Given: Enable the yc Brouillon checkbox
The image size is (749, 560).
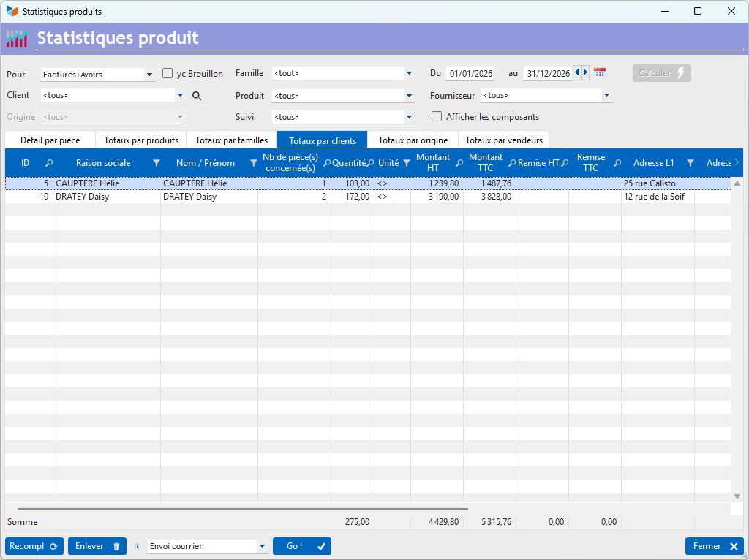Looking at the screenshot, I should click(x=168, y=74).
